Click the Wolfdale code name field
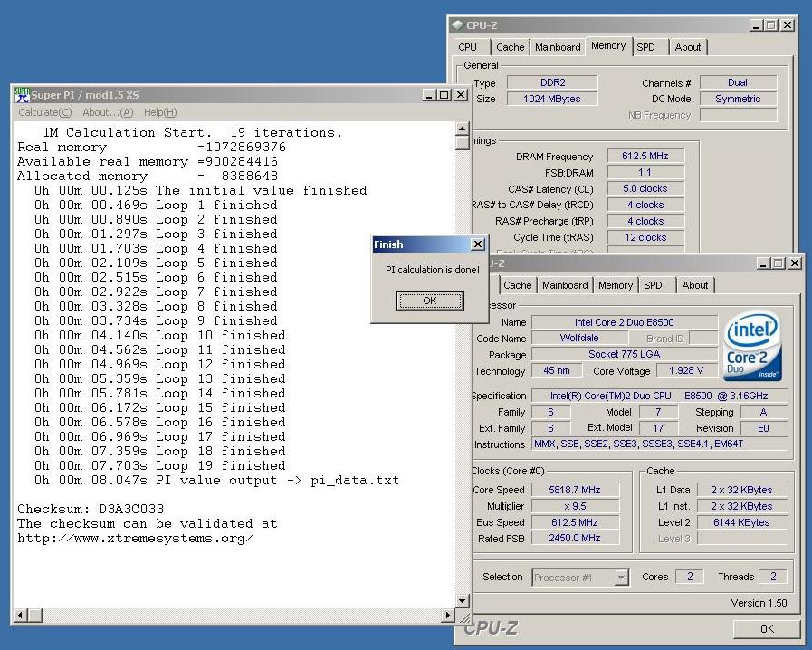This screenshot has width=812, height=650. (x=579, y=339)
